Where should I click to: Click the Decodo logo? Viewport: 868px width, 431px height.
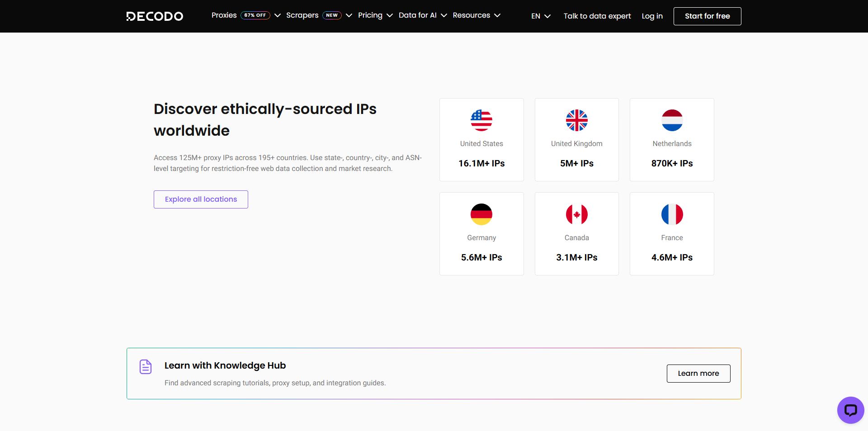click(154, 16)
